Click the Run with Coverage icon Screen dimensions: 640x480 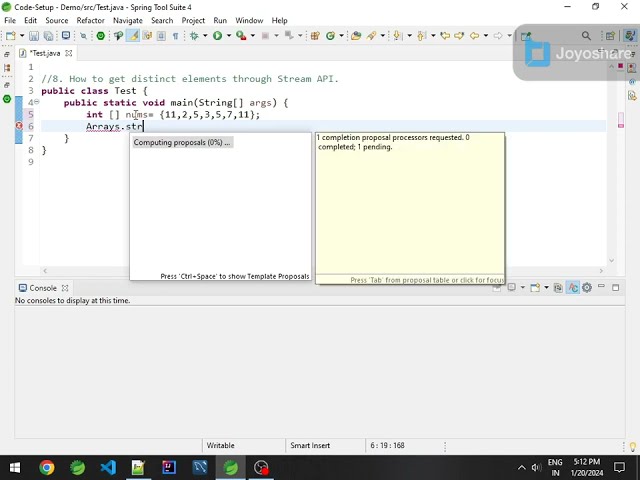click(x=241, y=36)
